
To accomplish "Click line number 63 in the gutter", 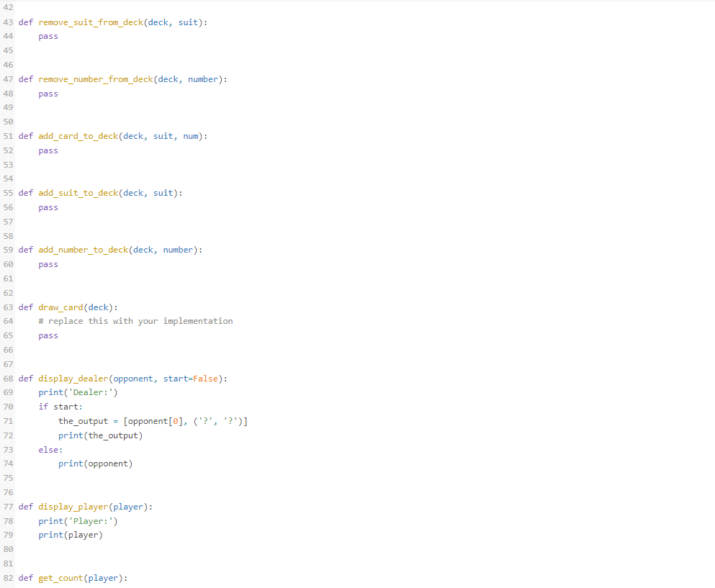I will [x=8, y=307].
